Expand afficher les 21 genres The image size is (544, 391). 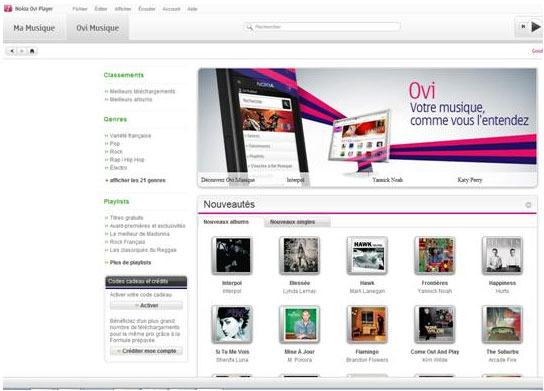point(137,180)
